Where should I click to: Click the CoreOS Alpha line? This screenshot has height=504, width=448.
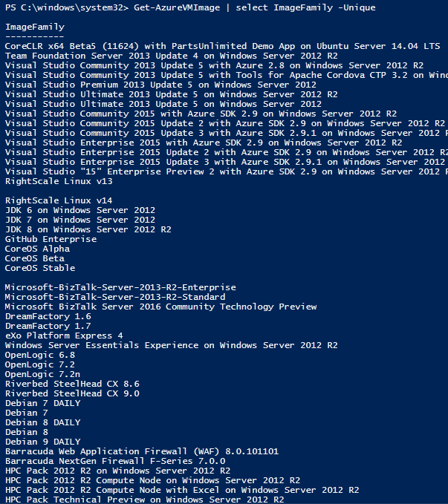[x=37, y=249]
